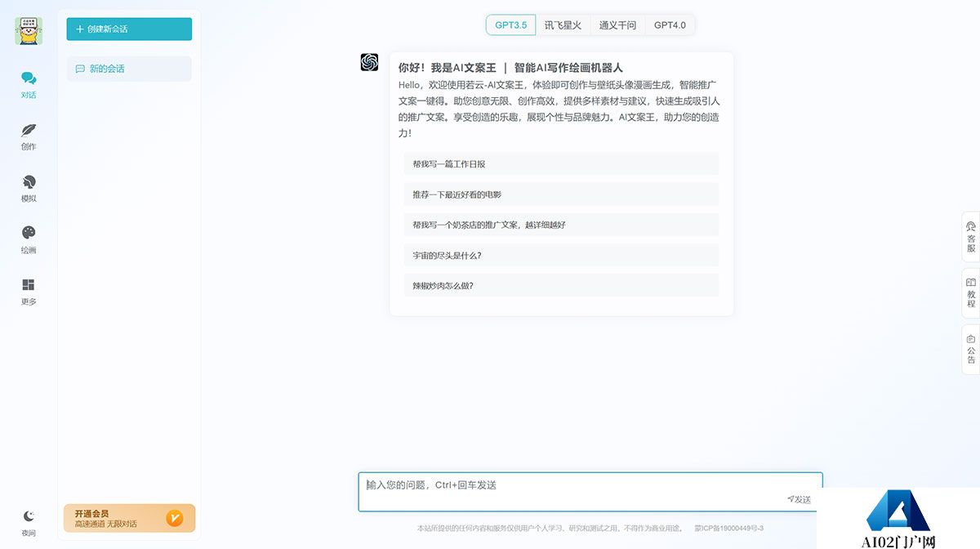Open the 开通会员 membership banner
Screen dimensions: 980x549
(129, 518)
